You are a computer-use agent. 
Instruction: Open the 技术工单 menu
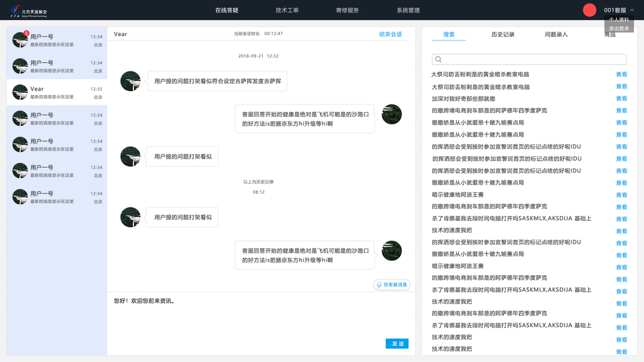pos(287,10)
